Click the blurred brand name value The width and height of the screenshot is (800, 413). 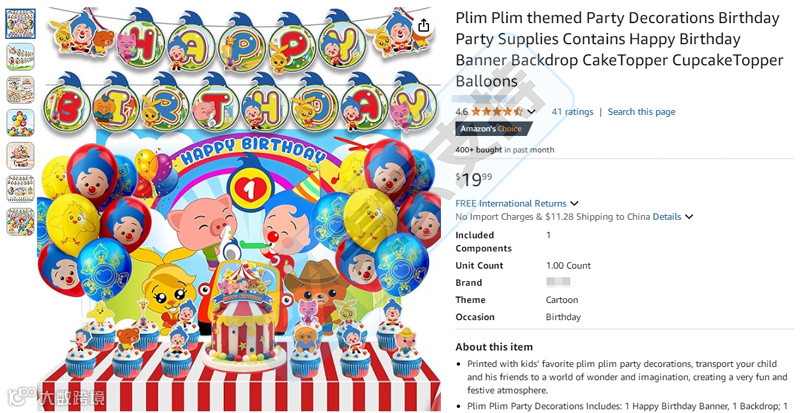tap(558, 282)
